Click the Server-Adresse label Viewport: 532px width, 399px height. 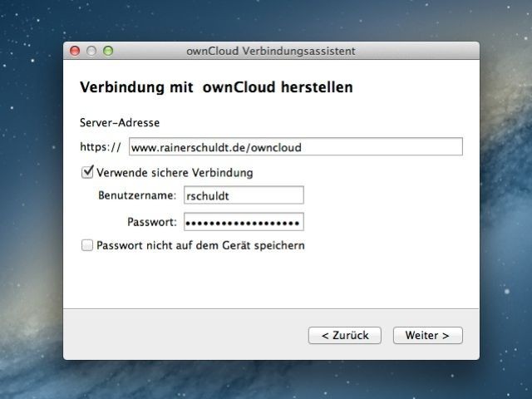120,122
